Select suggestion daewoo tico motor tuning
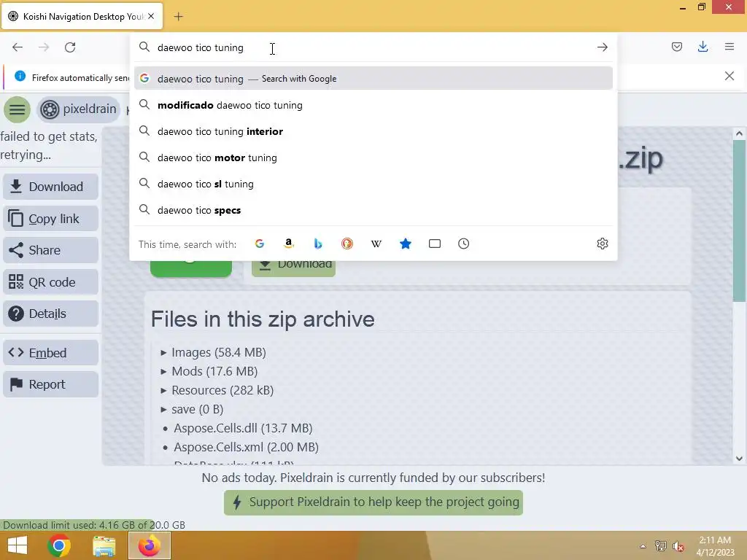This screenshot has height=560, width=747. tap(373, 157)
